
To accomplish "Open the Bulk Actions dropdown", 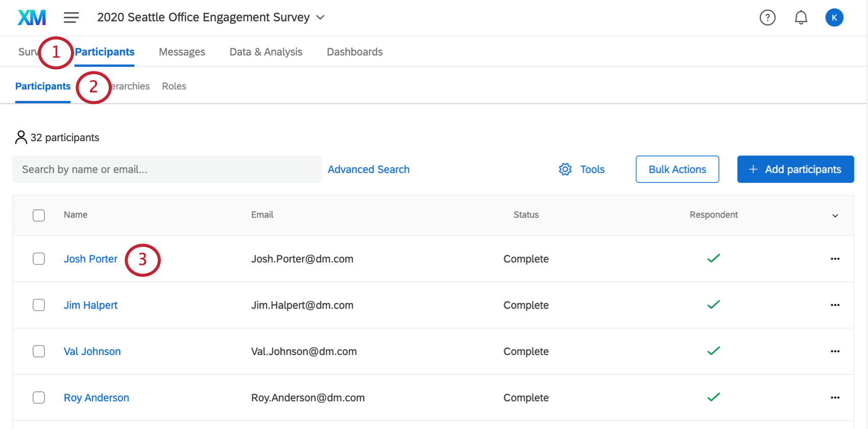I will pos(677,169).
